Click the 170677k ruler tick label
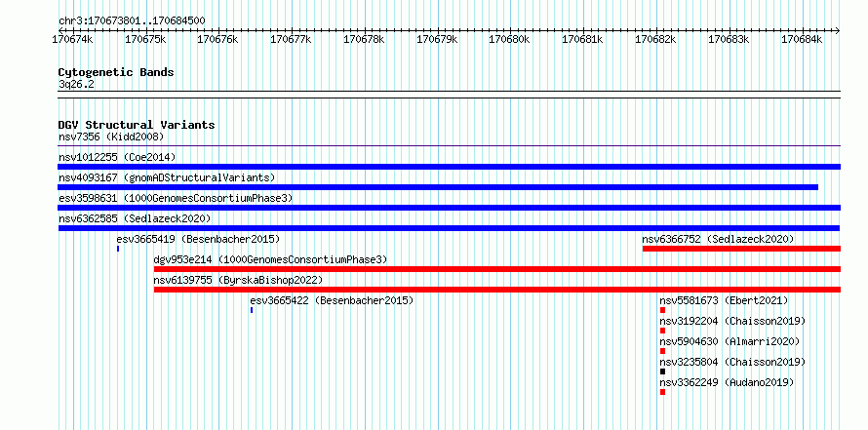Viewport: 868px width, 430px height. [292, 39]
